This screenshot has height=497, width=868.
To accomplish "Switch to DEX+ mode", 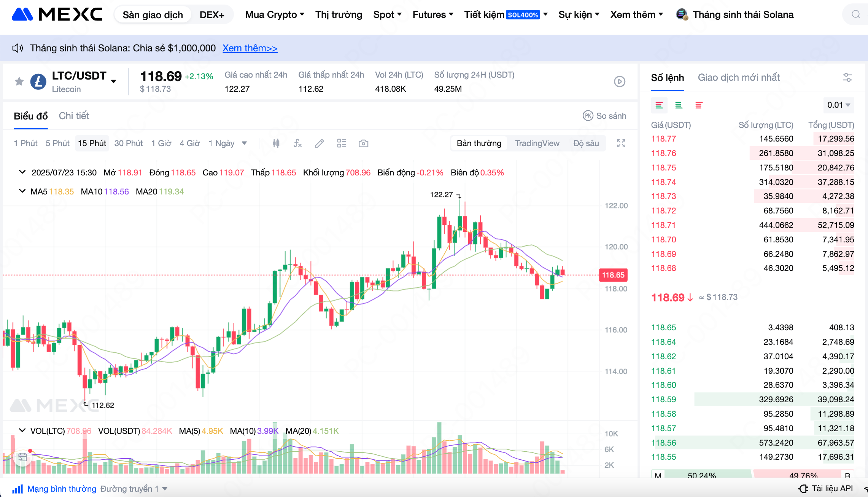I will click(212, 15).
